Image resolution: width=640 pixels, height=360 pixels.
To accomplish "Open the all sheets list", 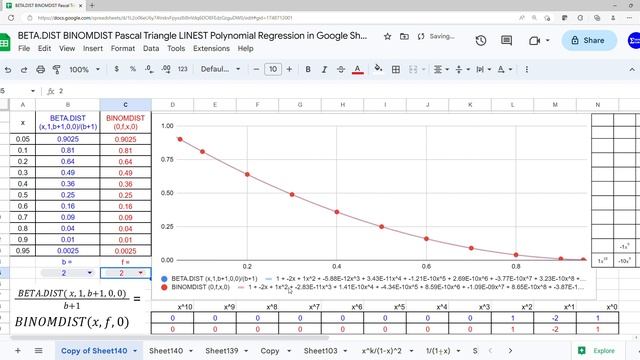I will (x=38, y=351).
